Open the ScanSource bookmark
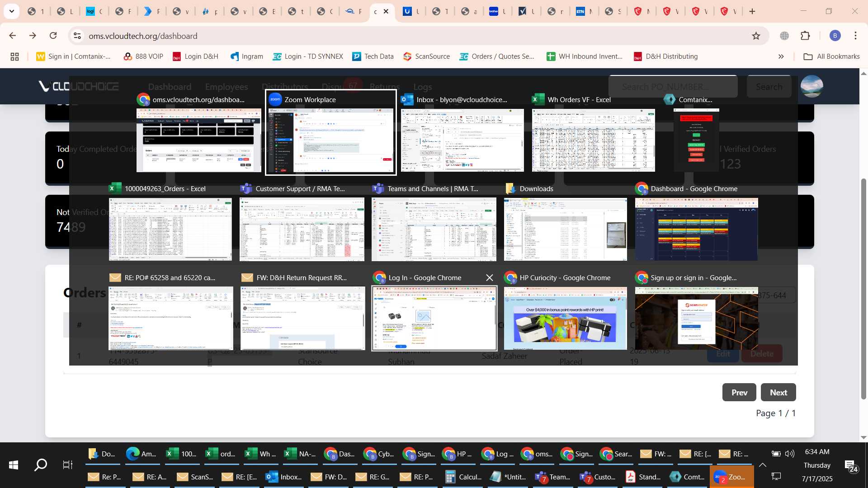 (x=427, y=56)
